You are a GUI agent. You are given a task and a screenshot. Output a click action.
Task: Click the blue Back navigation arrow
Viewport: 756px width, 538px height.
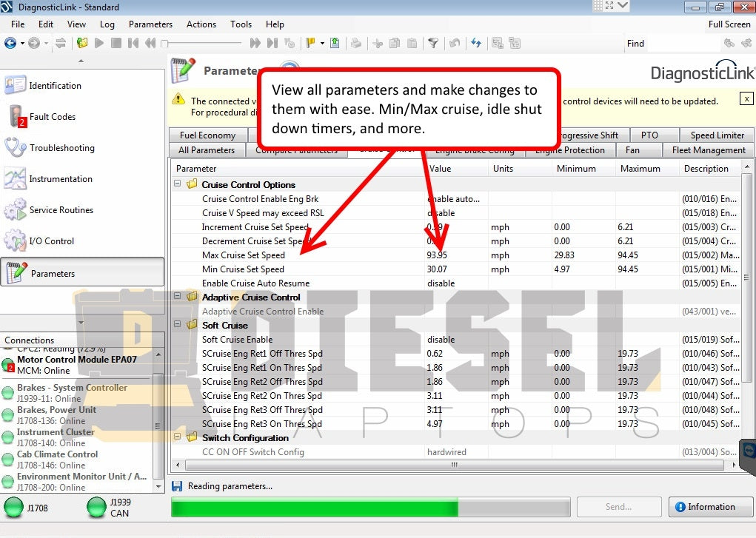coord(10,44)
